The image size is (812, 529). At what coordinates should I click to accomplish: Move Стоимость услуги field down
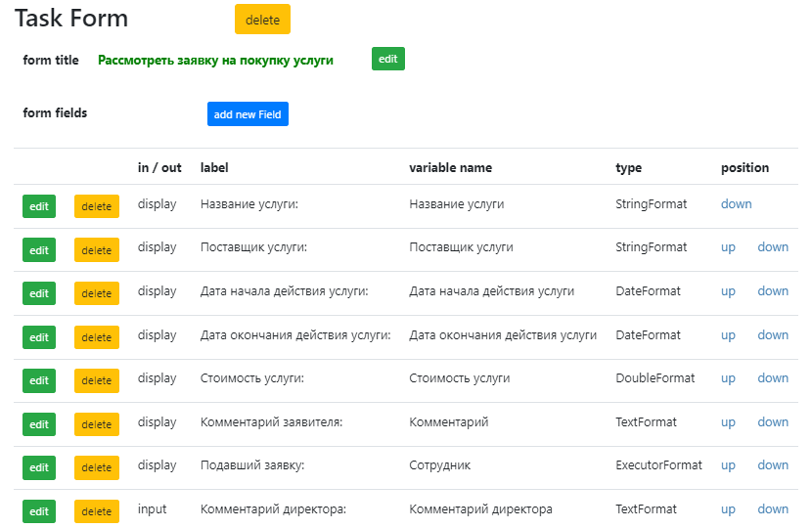click(773, 378)
